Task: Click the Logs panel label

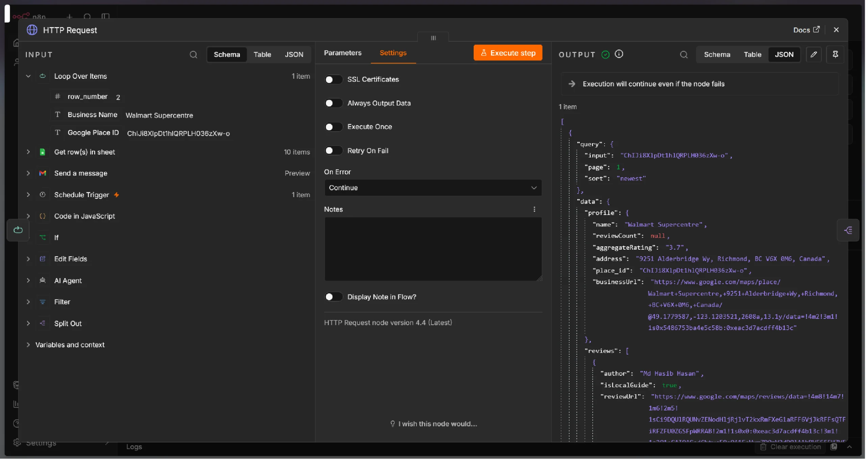Action: (134, 447)
